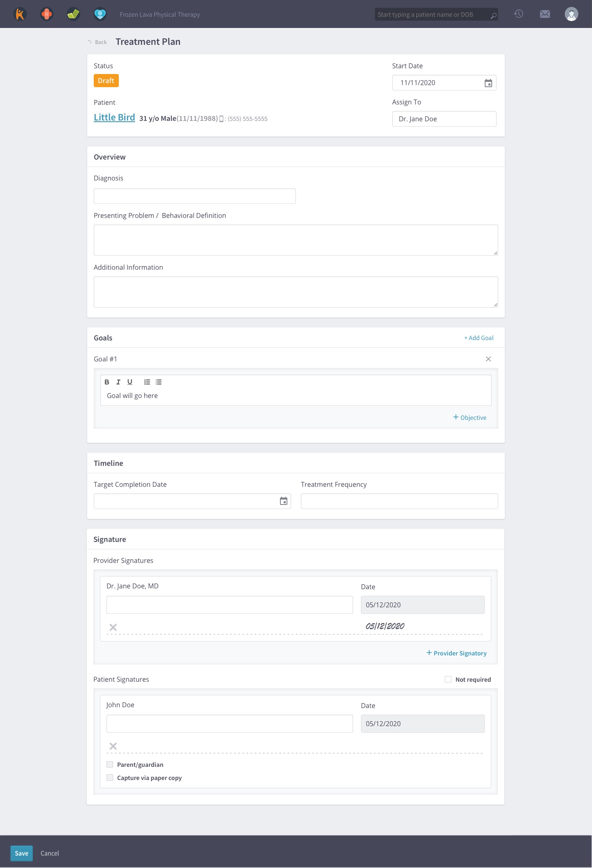Enable the Parent/guardian checkbox
Screen dimensions: 592x868
click(x=110, y=764)
